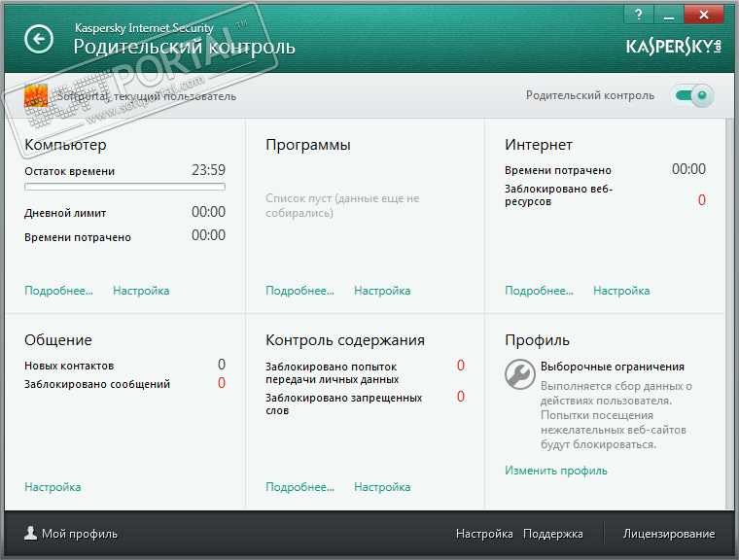This screenshot has width=739, height=560.
Task: Open Настройка in the bottom bar
Action: [484, 534]
